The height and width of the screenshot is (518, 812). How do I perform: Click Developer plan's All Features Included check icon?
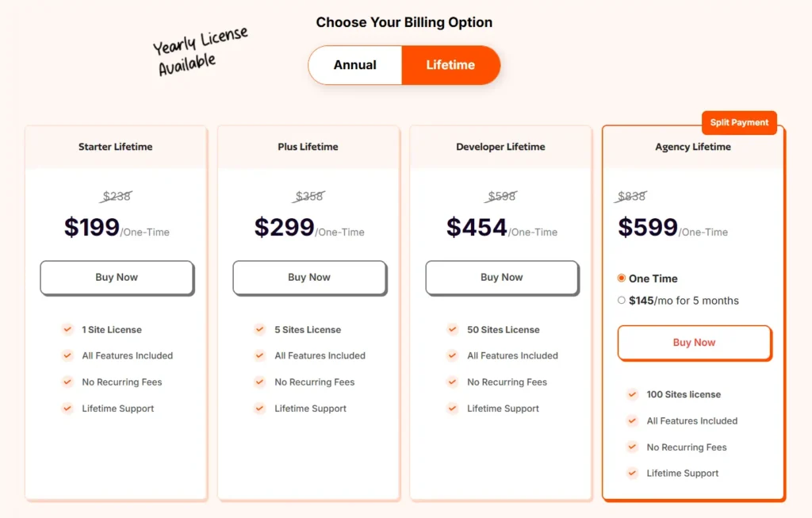(453, 355)
